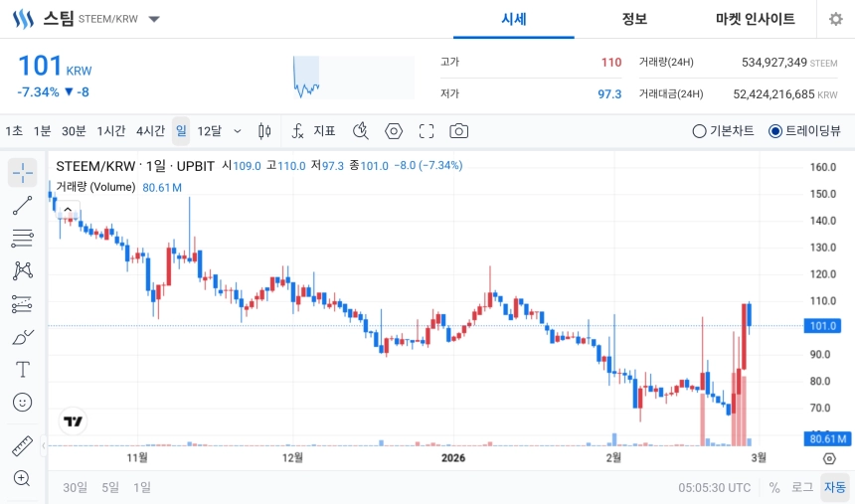Collapse the indicator legend with the caret

click(x=68, y=209)
